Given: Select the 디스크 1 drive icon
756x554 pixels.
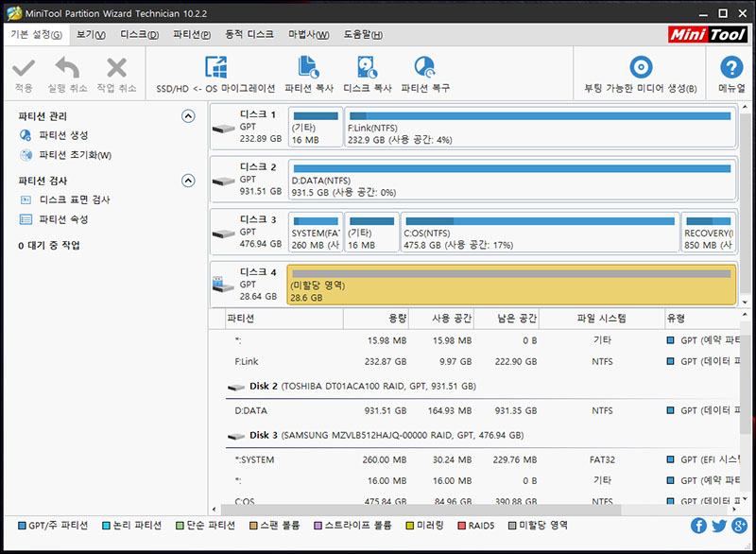Looking at the screenshot, I should (x=224, y=129).
